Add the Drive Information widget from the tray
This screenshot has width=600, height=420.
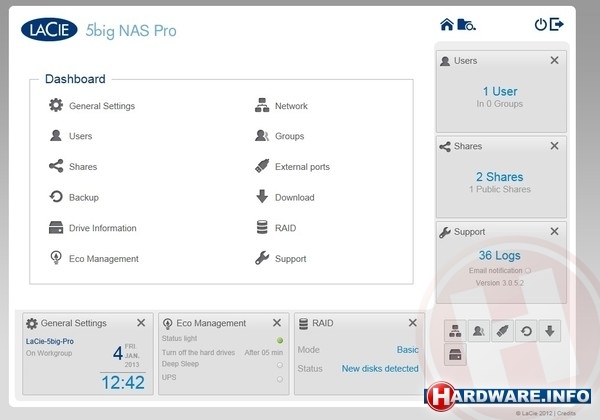pos(455,355)
